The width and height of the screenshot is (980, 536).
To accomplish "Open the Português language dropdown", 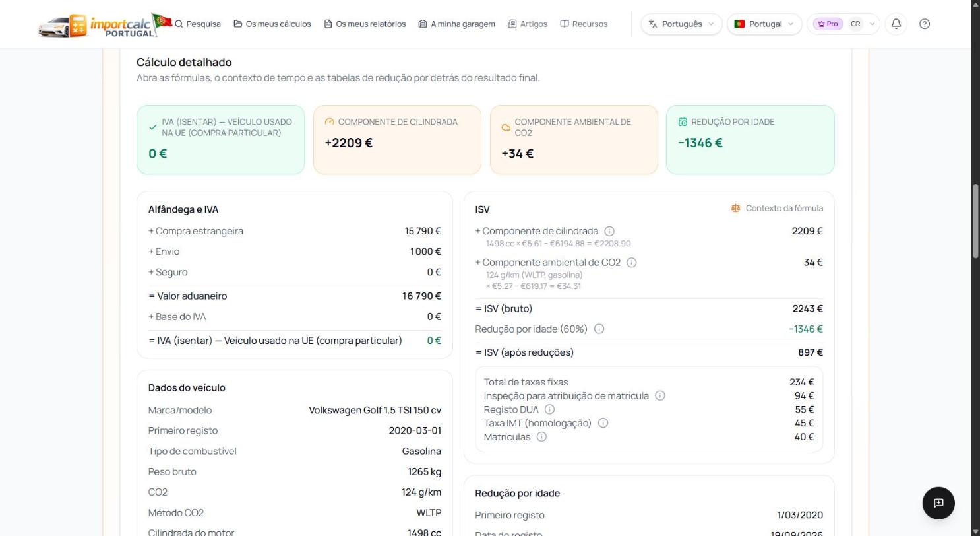I will pyautogui.click(x=681, y=24).
